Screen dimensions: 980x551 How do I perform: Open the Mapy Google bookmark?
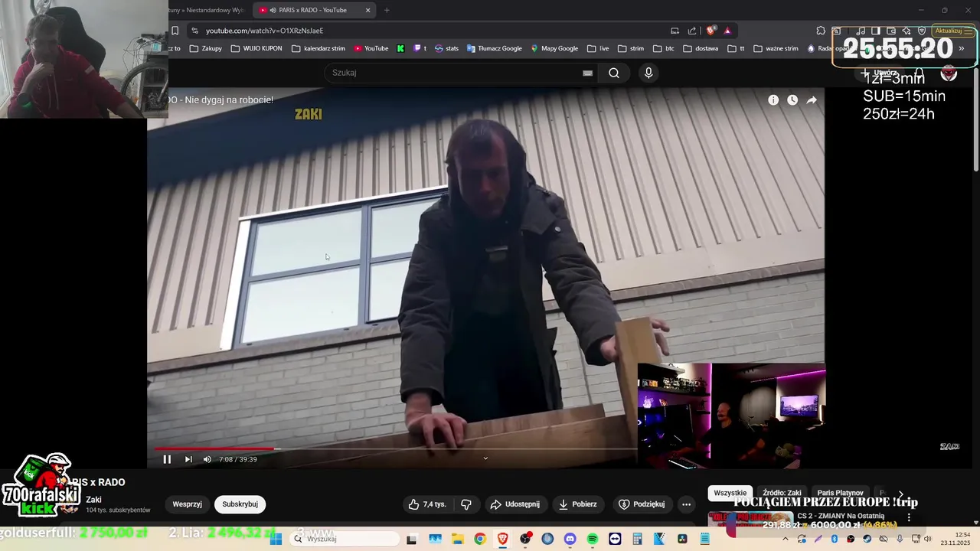tap(554, 48)
